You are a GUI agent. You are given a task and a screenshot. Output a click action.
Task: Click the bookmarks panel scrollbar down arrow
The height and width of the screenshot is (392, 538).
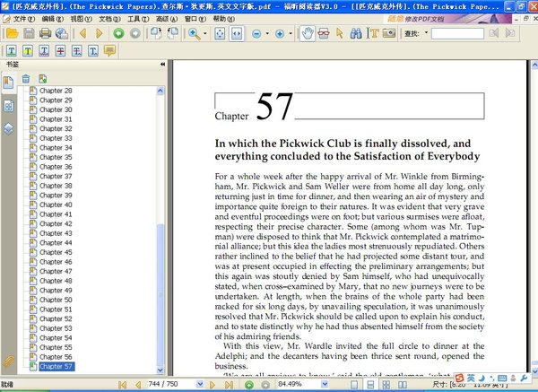pos(161,370)
